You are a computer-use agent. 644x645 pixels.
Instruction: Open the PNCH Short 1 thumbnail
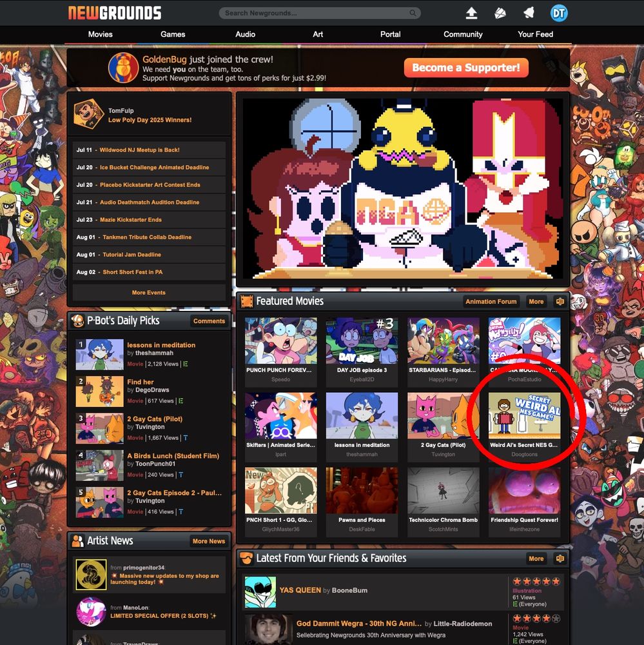point(281,490)
